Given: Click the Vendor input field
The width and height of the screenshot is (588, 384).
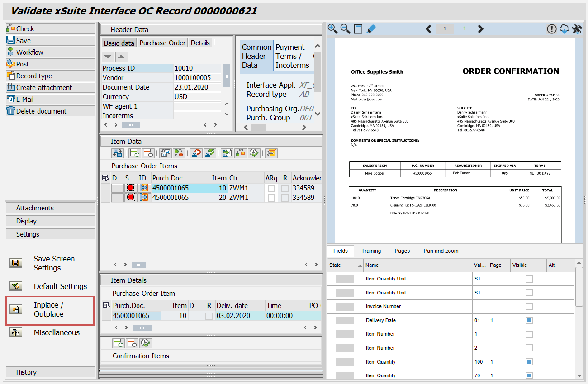Looking at the screenshot, I should pyautogui.click(x=197, y=78).
